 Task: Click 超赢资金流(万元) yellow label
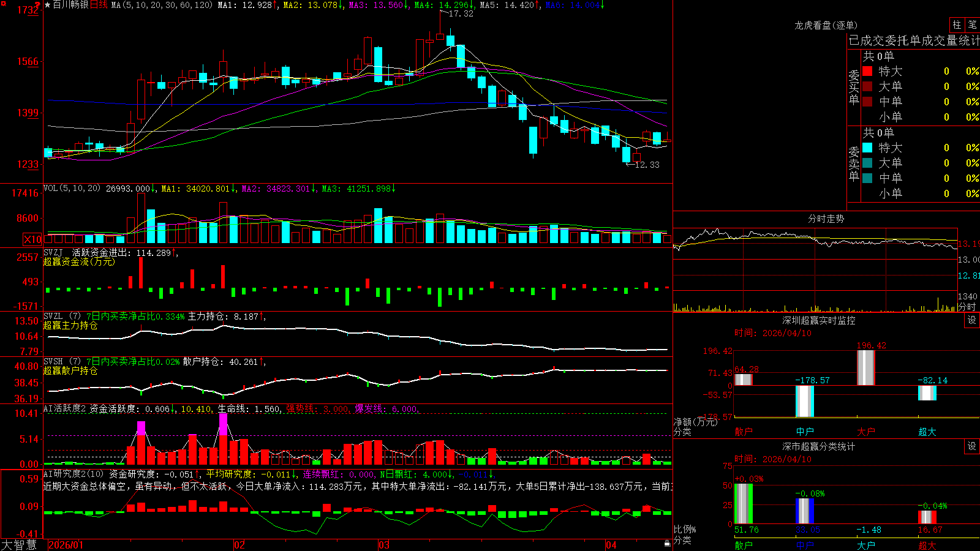point(79,261)
